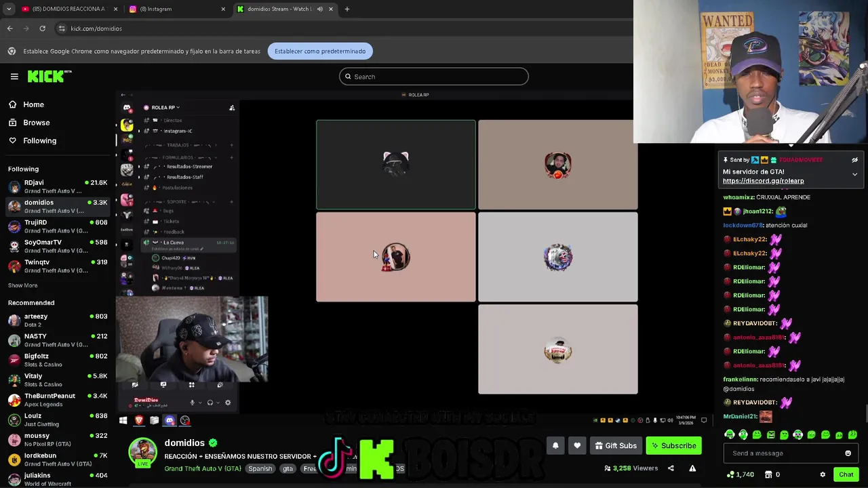Open moussy recommended channel
868x488 pixels.
[58, 439]
